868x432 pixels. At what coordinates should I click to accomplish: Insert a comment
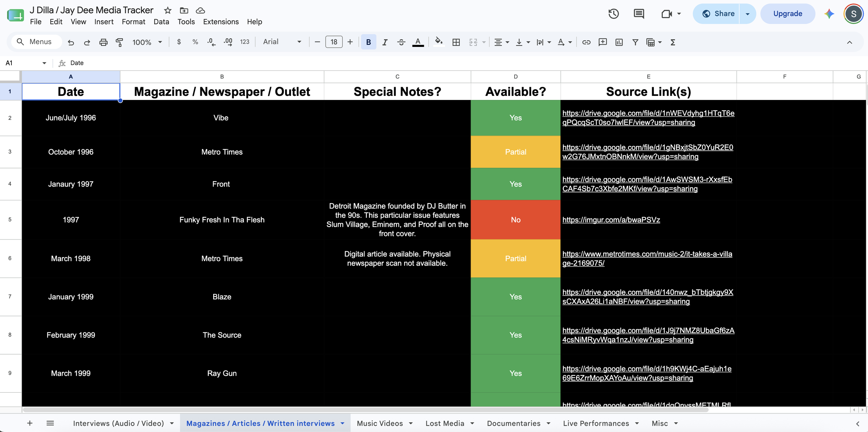603,42
